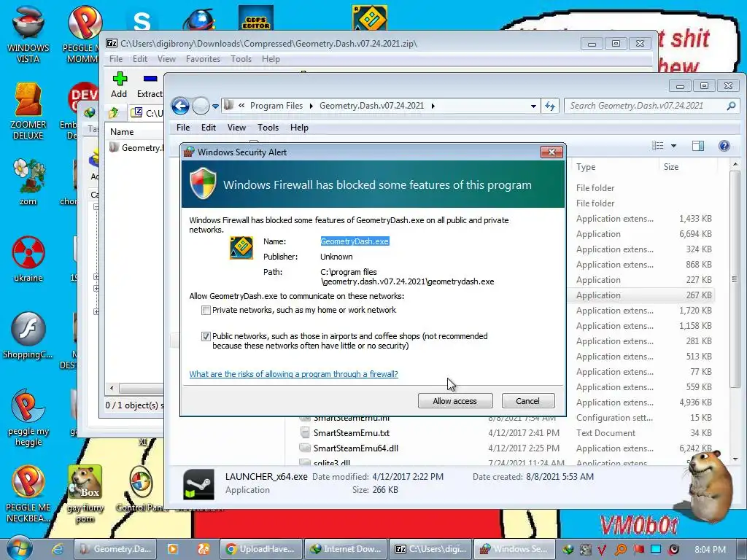Open Explorer's File menu
The height and width of the screenshot is (560, 747).
point(183,128)
